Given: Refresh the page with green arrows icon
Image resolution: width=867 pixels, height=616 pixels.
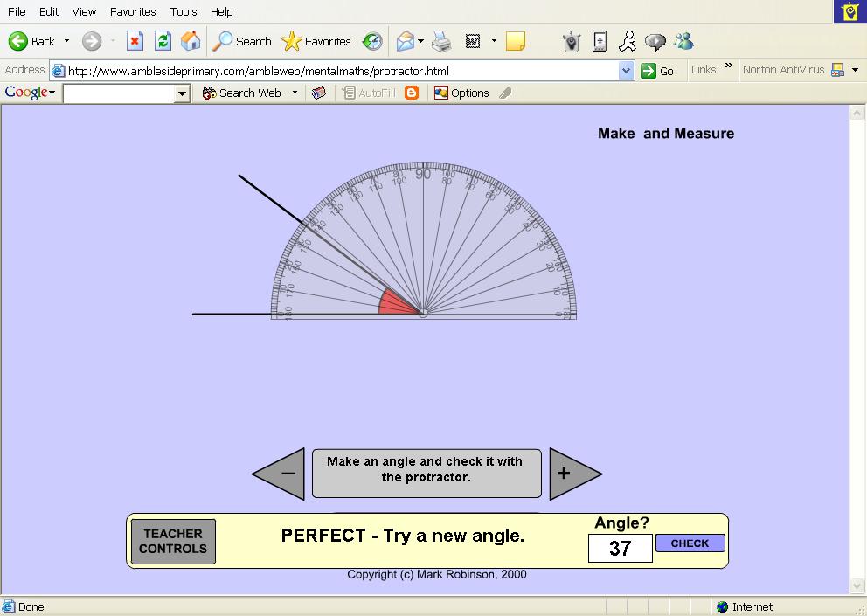Looking at the screenshot, I should point(163,41).
